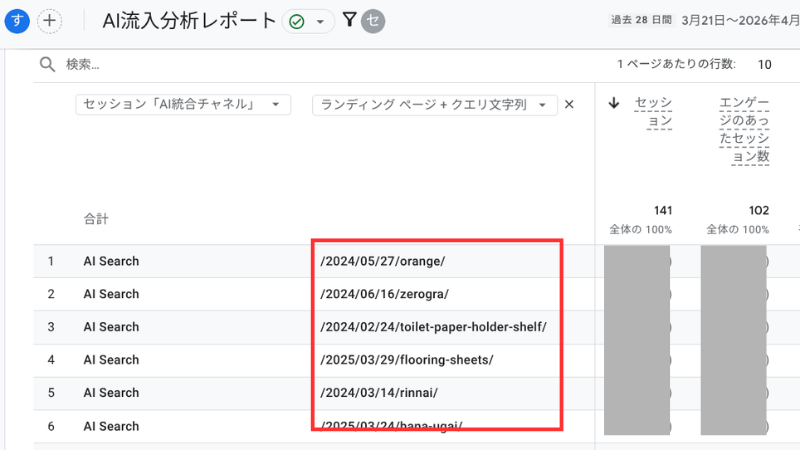Click the search magnifier icon
The width and height of the screenshot is (800, 450).
47,64
